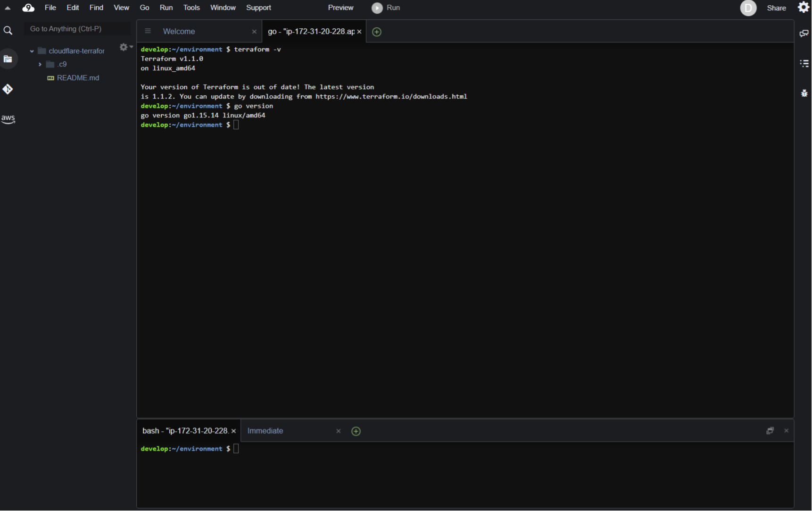This screenshot has width=812, height=511.
Task: Switch to the Immediate tab
Action: (x=265, y=431)
